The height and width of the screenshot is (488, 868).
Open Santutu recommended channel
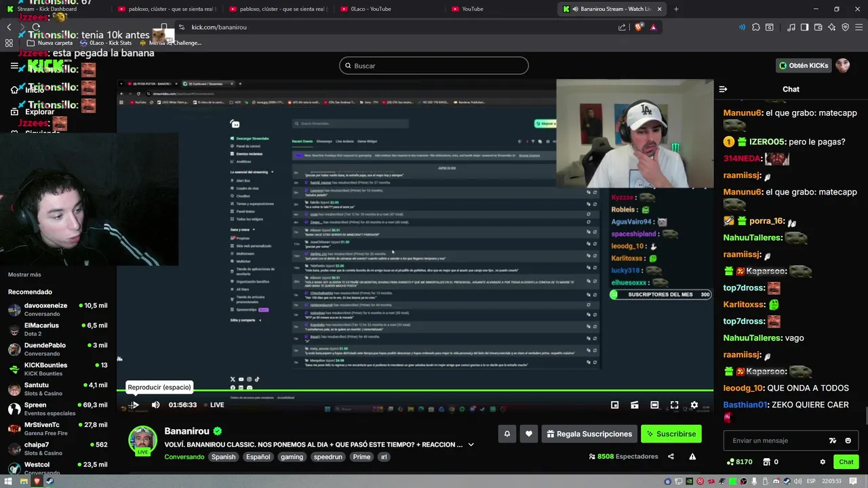58,389
